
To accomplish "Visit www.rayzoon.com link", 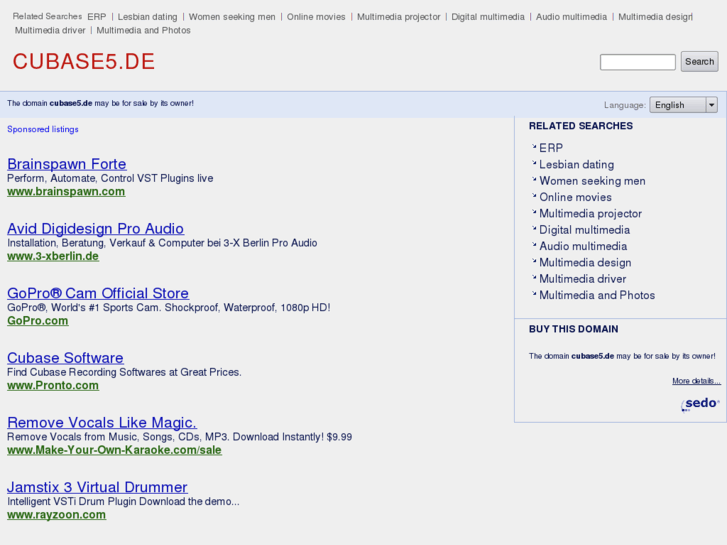I will click(57, 515).
